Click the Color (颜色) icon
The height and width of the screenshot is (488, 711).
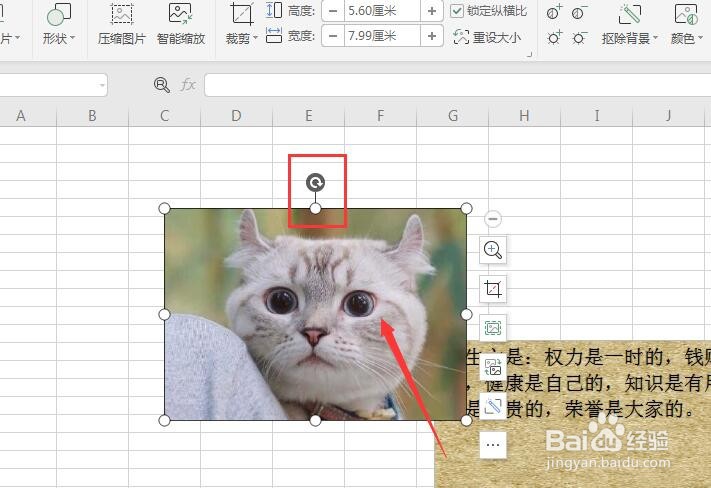[x=686, y=14]
